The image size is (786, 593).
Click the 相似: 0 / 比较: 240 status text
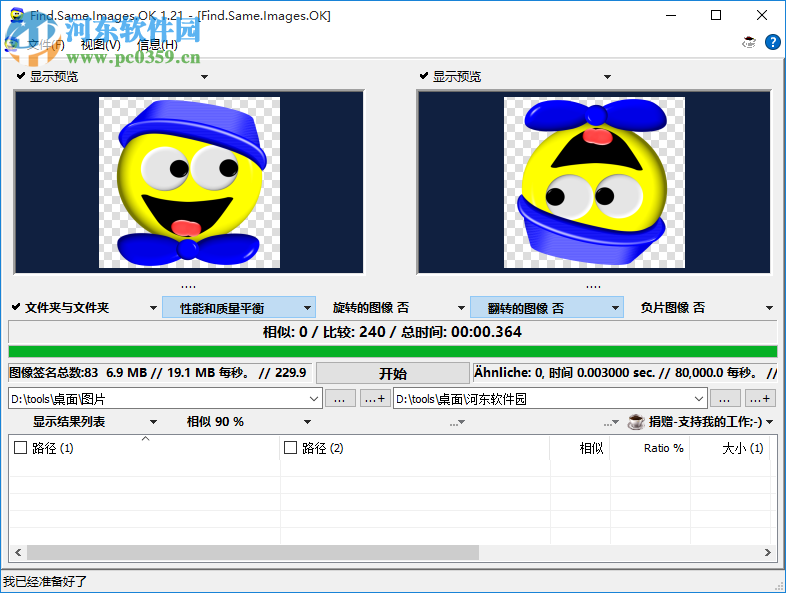392,332
